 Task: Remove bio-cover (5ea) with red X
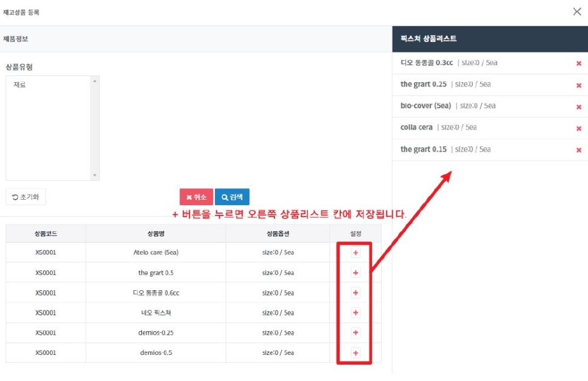tap(578, 107)
